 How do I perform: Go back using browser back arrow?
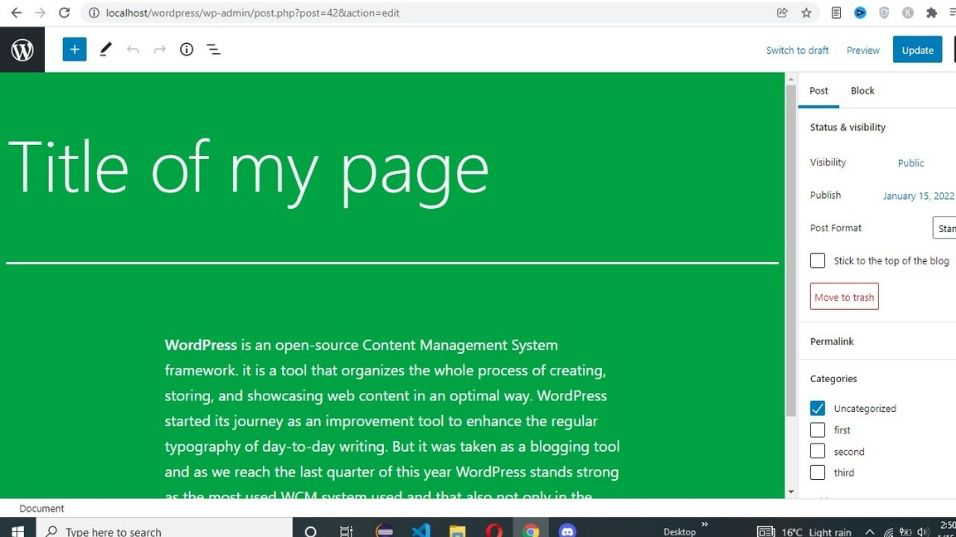point(16,13)
